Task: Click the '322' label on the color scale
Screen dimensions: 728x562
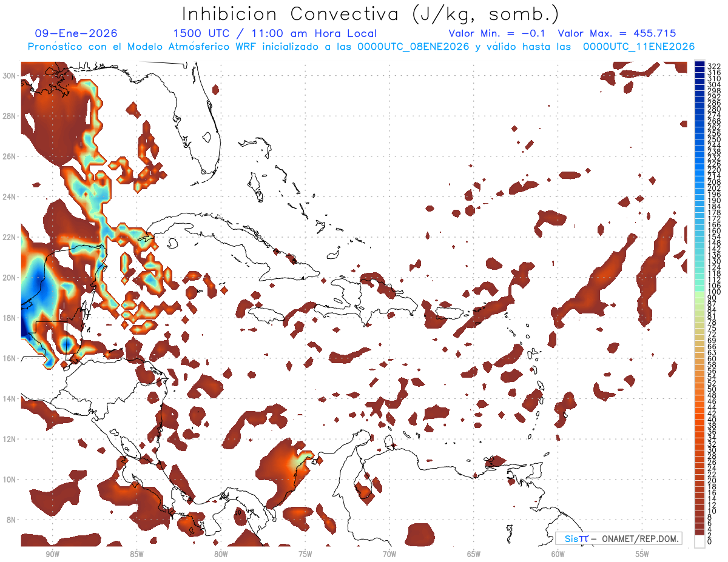Action: (713, 66)
